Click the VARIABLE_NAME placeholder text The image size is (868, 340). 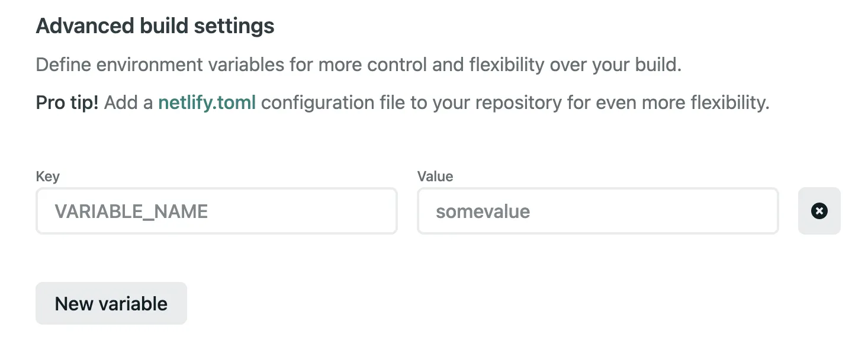pos(131,211)
